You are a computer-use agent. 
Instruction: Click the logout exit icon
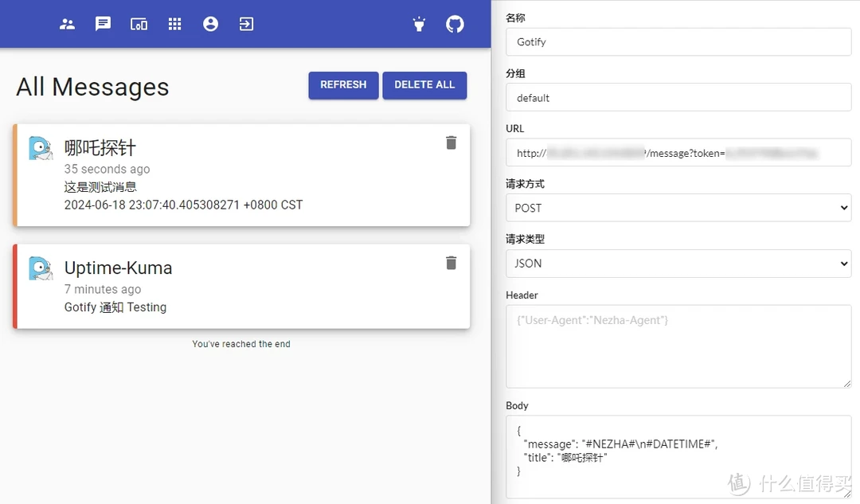pos(246,24)
